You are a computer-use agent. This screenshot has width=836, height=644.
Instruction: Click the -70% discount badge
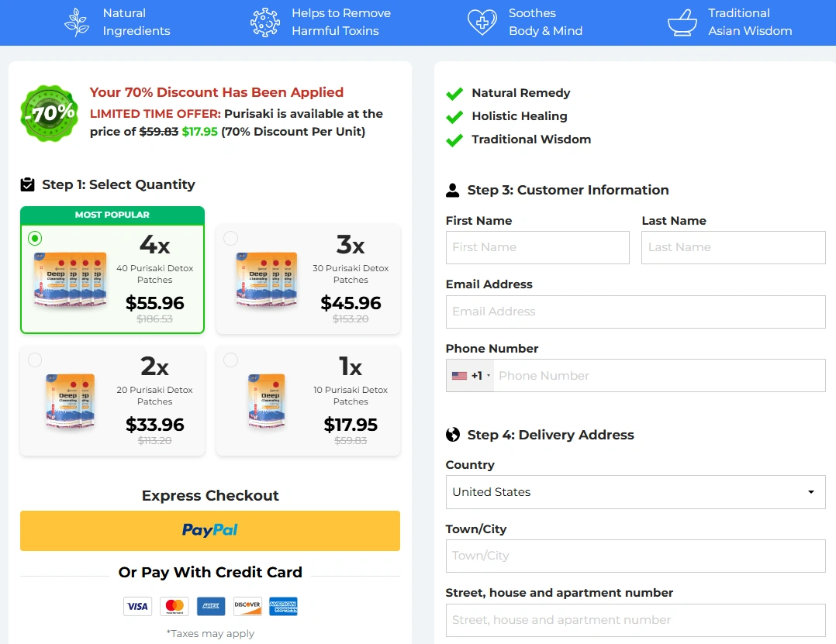[x=49, y=113]
